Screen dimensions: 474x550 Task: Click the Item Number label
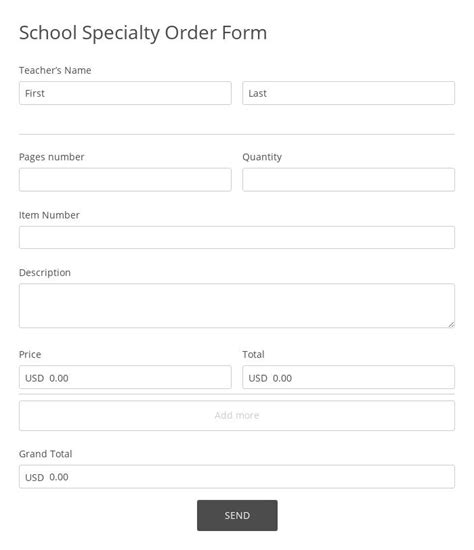[x=49, y=215]
